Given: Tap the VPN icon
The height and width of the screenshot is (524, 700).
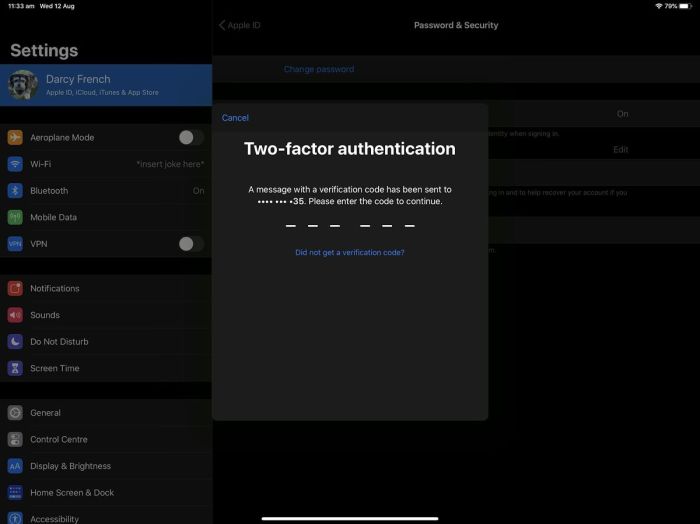Looking at the screenshot, I should (x=15, y=244).
